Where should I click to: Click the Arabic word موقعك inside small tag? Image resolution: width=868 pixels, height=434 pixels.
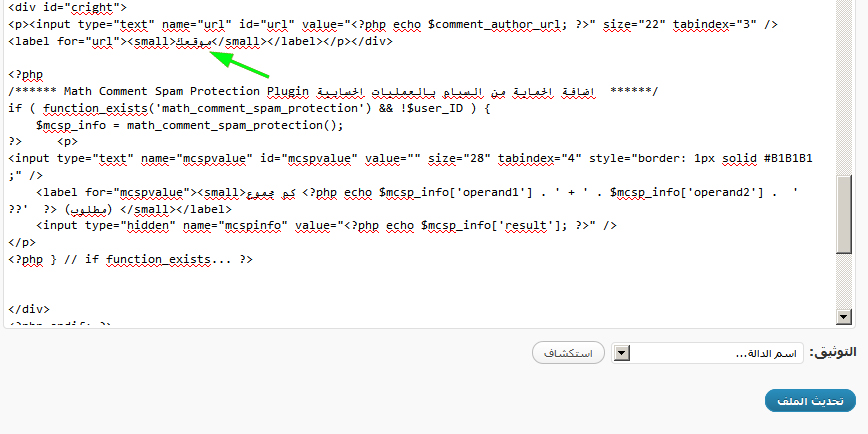(193, 41)
